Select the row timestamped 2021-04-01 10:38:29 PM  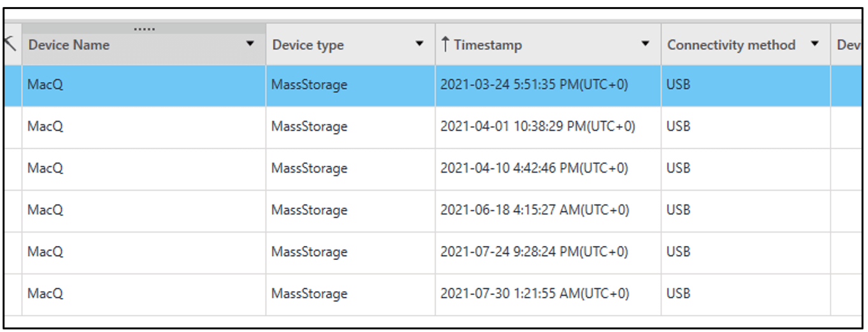coord(432,127)
